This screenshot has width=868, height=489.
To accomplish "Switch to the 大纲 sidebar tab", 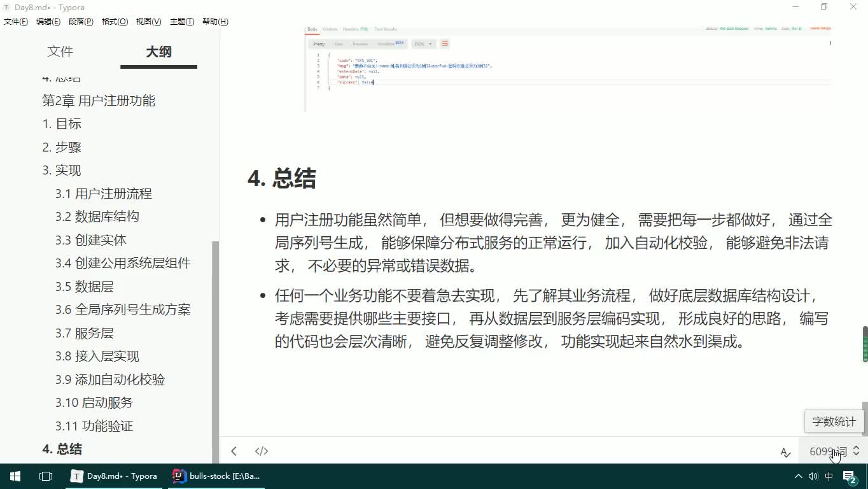I will coord(158,52).
